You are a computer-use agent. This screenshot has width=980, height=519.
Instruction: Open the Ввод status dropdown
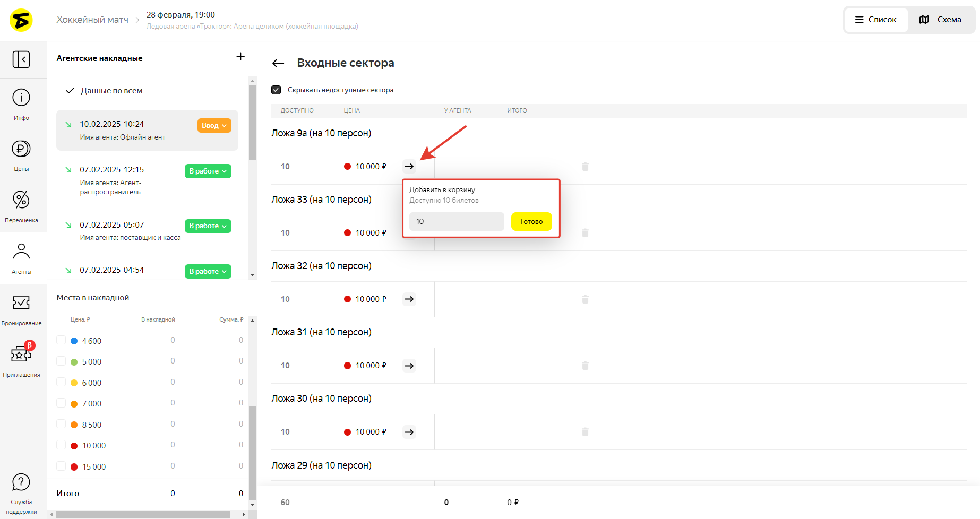(214, 126)
